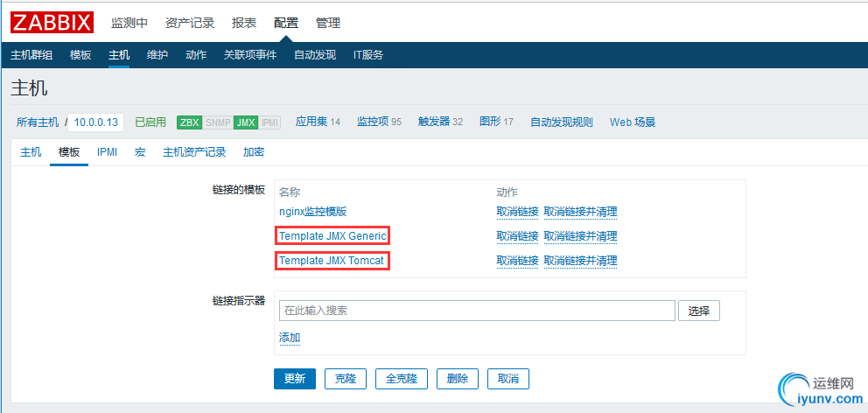Click the 添加 link
Viewport: 868px width, 413px height.
[x=290, y=338]
